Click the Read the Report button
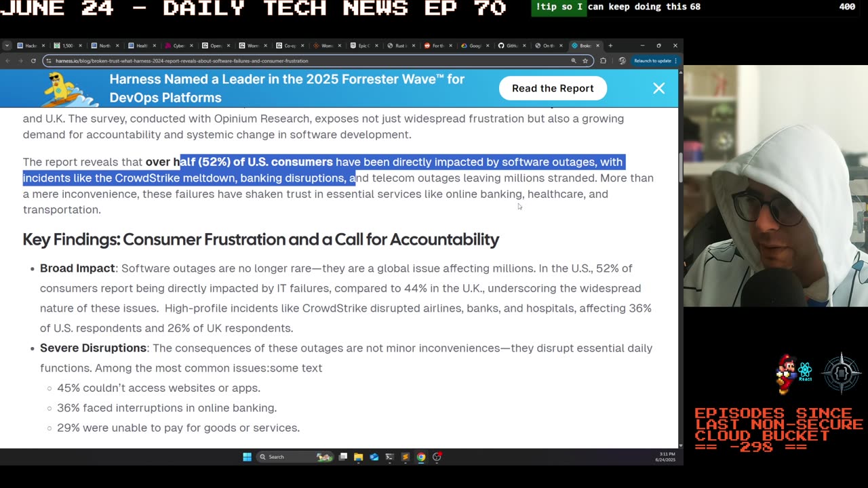Image resolution: width=868 pixels, height=488 pixels. coord(553,88)
